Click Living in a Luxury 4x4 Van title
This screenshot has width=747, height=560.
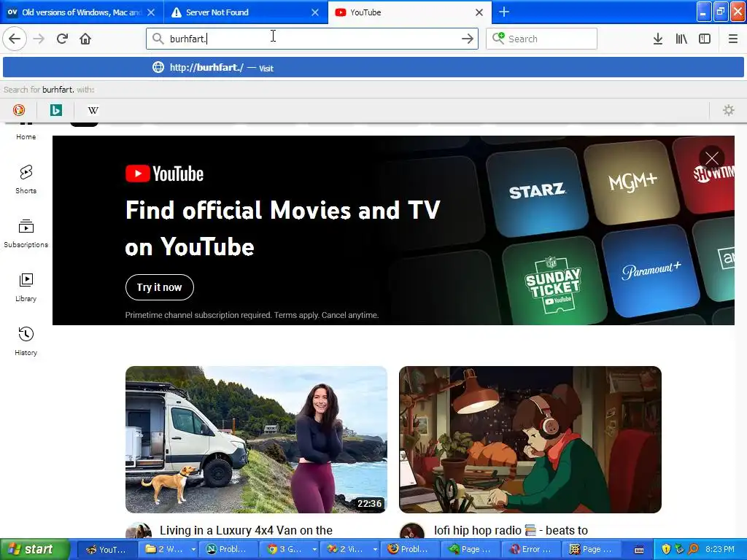pos(246,530)
